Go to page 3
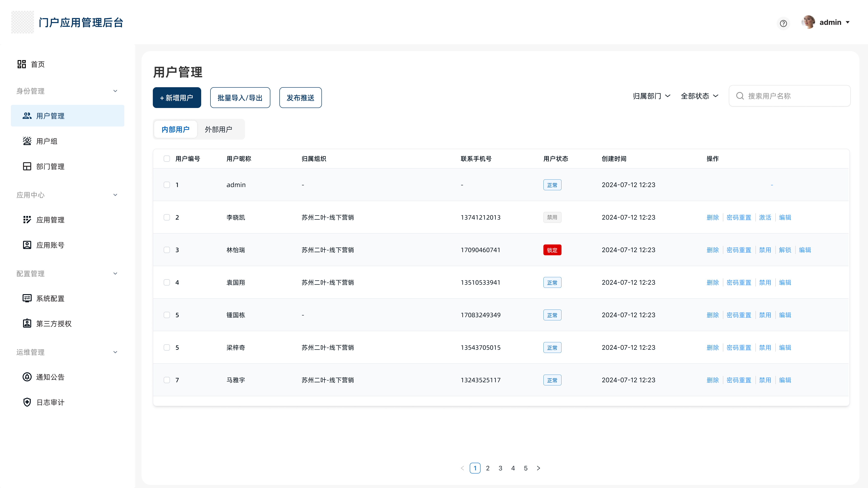Viewport: 868px width, 488px height. 500,468
